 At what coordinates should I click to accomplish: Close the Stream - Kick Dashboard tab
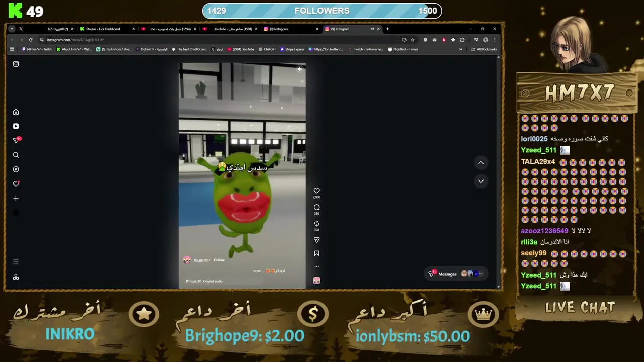[x=133, y=29]
